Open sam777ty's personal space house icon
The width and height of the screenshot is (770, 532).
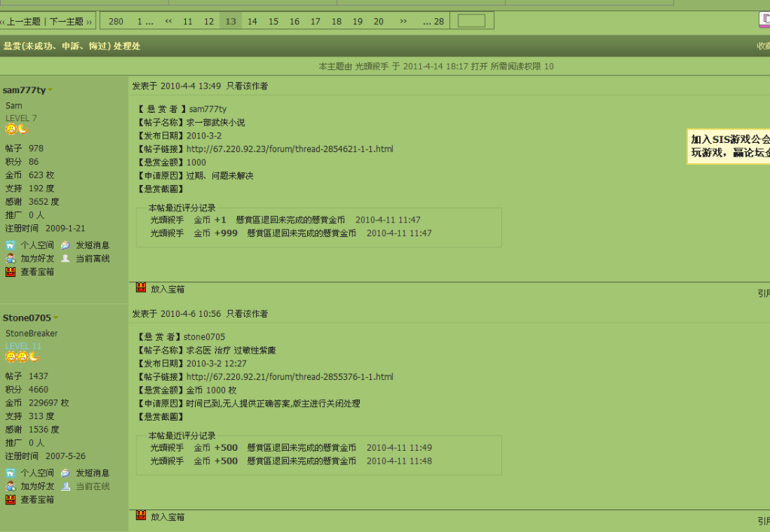(x=11, y=245)
